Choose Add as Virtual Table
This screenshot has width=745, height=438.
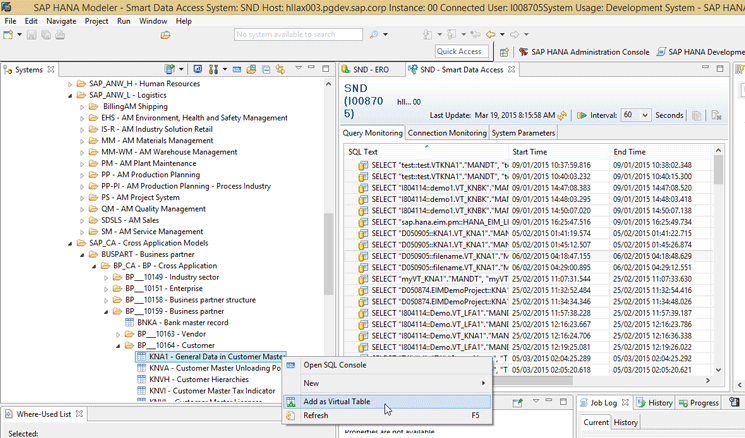[388, 401]
